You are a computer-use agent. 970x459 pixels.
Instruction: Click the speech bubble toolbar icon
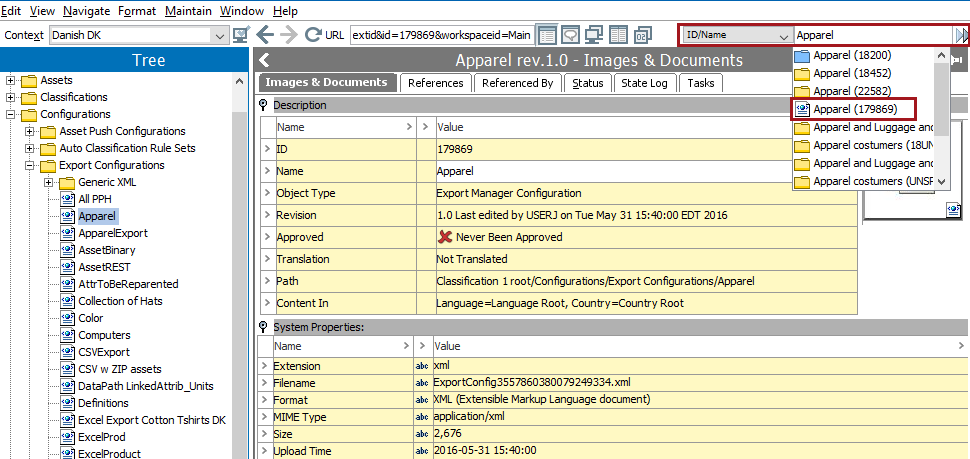coord(570,35)
